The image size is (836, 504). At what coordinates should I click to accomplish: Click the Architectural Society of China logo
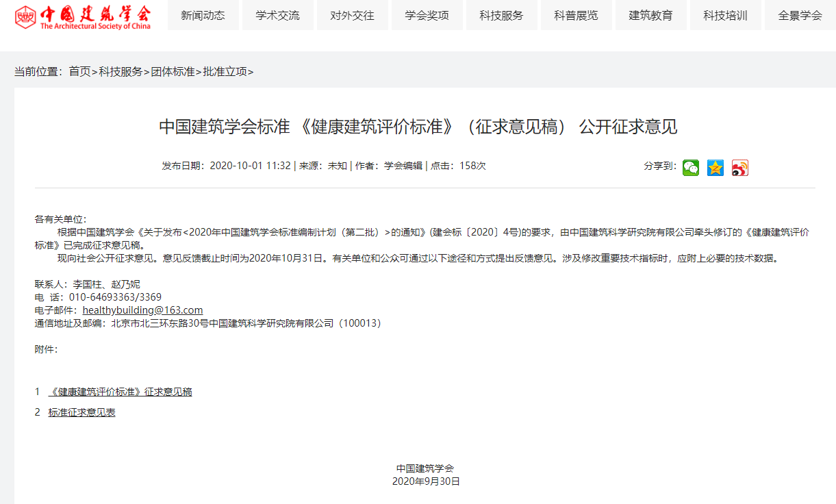pyautogui.click(x=83, y=16)
